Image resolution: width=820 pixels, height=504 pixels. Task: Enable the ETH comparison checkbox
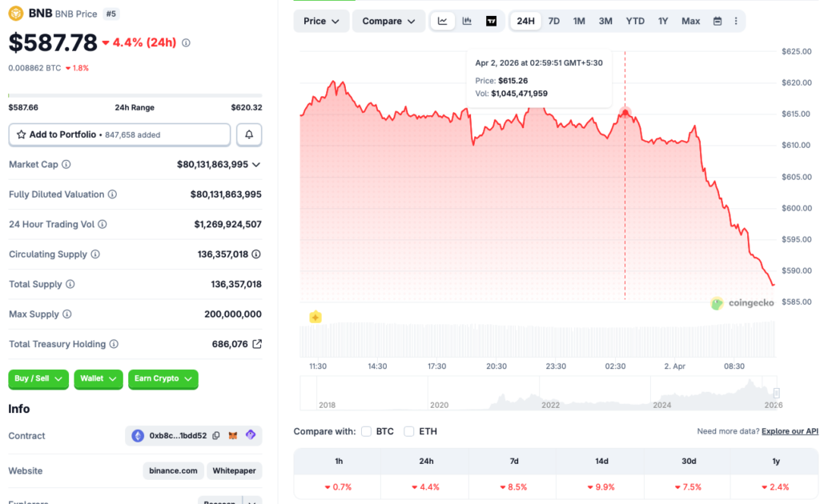(408, 431)
